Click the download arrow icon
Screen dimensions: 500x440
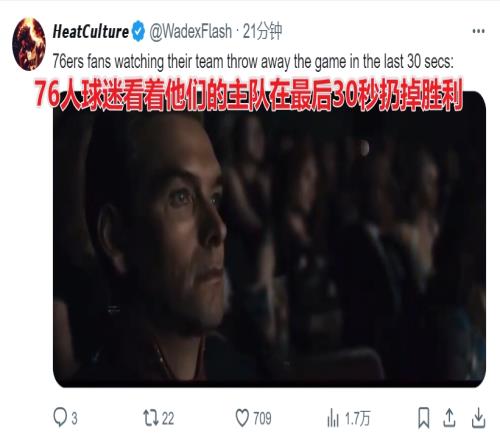pyautogui.click(x=478, y=418)
